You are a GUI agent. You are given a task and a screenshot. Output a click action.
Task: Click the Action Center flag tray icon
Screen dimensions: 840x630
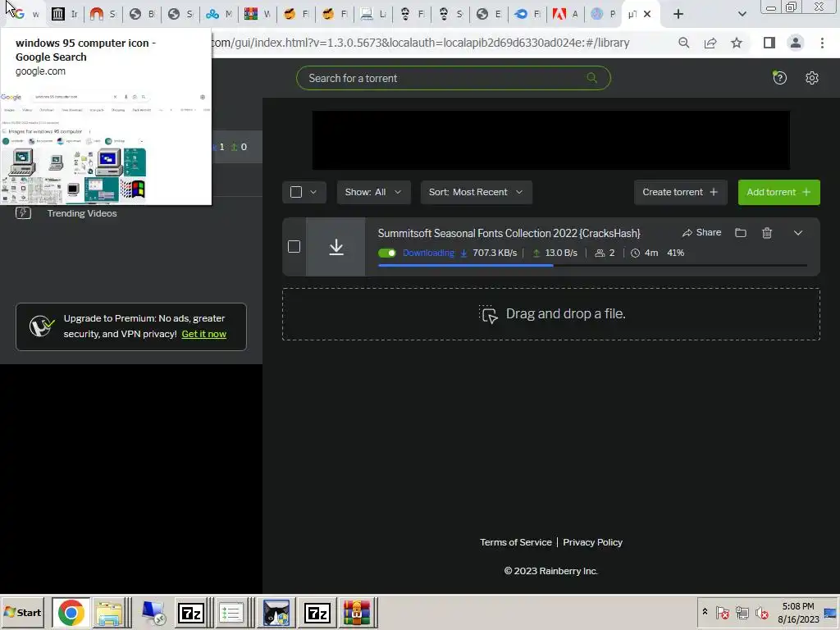(x=722, y=612)
